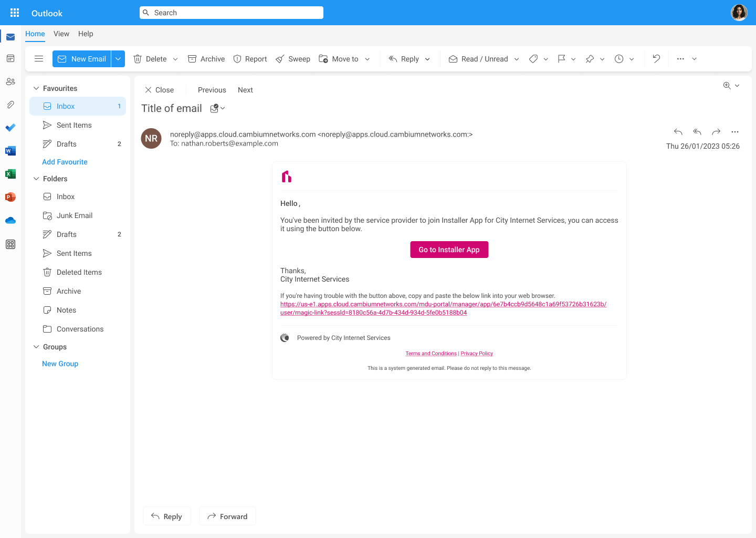The image size is (756, 538).
Task: Click the Add Favourite link
Action: pos(65,162)
